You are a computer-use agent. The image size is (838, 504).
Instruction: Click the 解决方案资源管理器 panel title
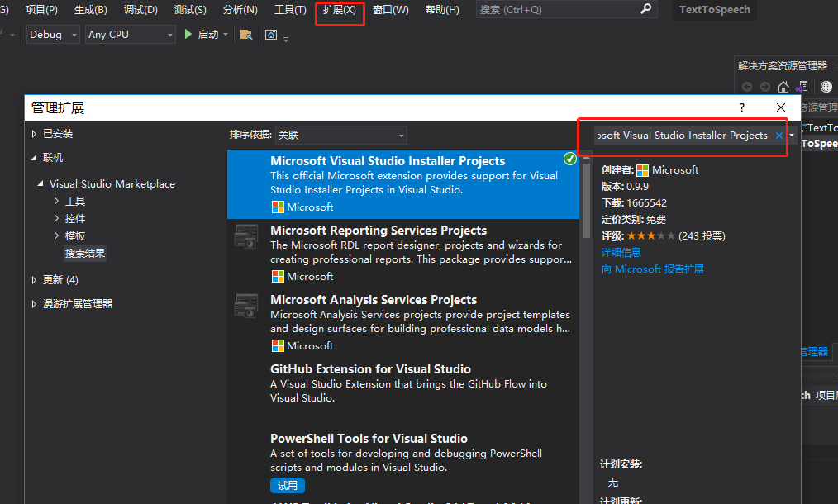tap(783, 66)
